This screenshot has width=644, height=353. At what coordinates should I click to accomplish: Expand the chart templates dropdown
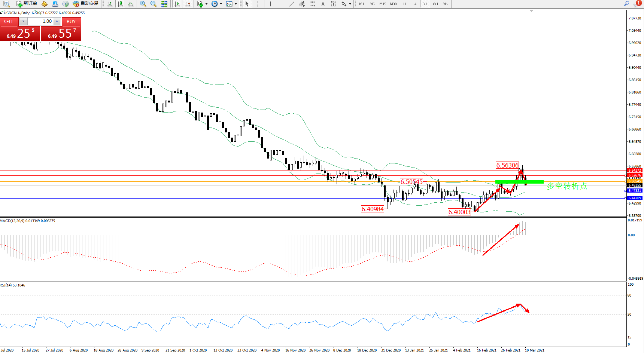pyautogui.click(x=236, y=4)
